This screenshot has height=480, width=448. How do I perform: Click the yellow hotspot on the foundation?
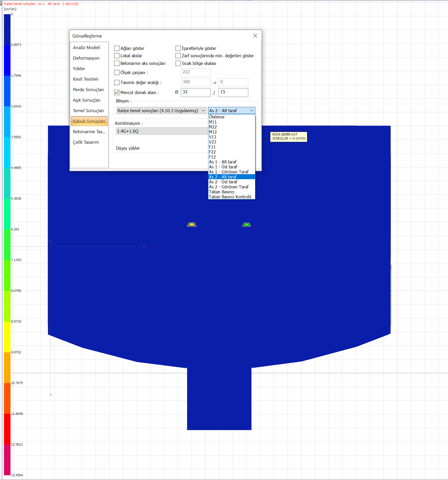[x=192, y=224]
